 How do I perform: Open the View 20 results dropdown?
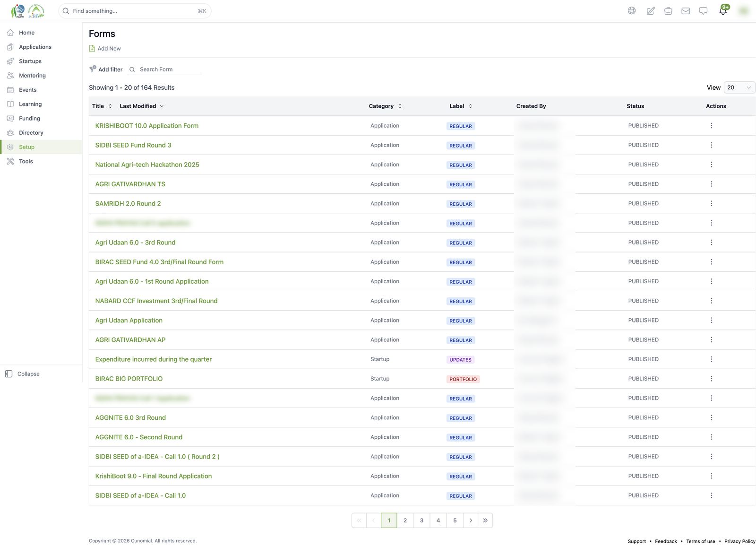tap(739, 87)
